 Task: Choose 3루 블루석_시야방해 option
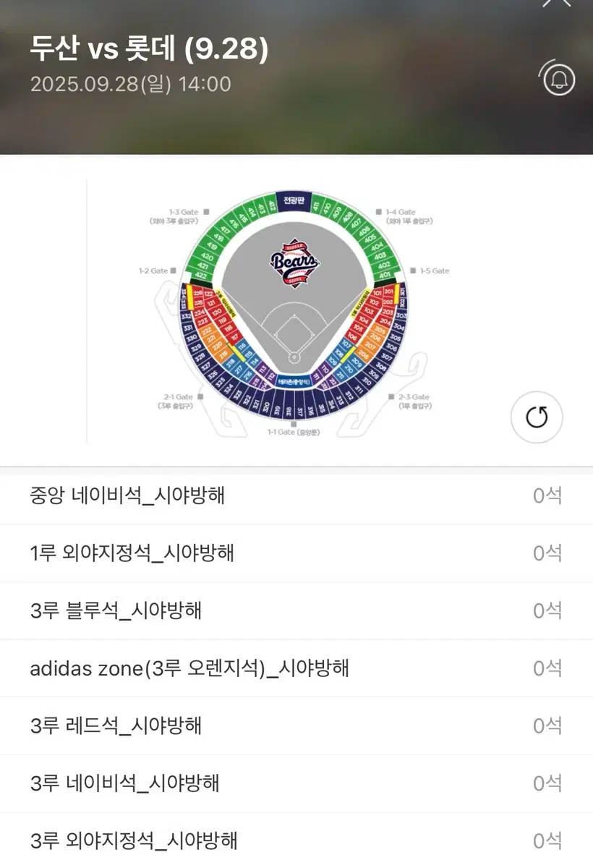tap(296, 610)
